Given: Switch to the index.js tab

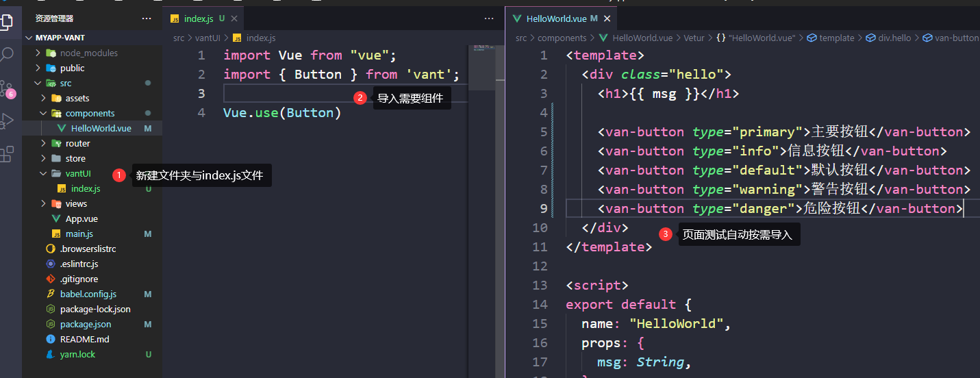Looking at the screenshot, I should click(199, 18).
